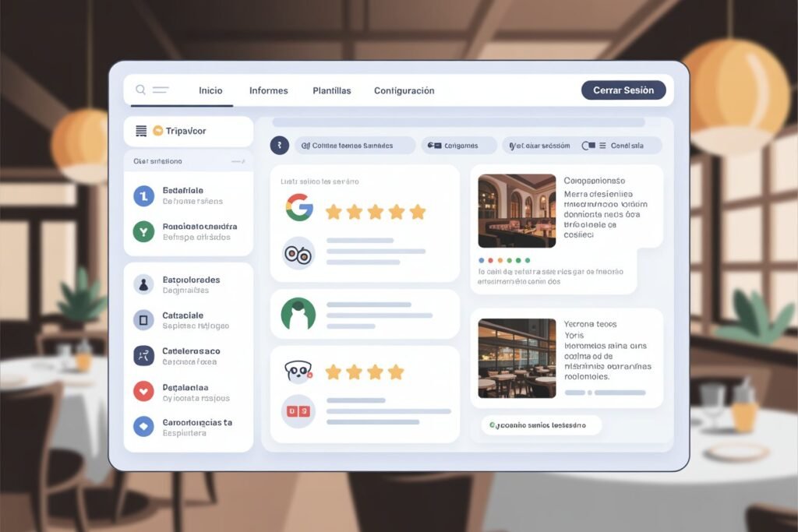
Task: Toggle the switch in the rightmost filter pill
Action: pos(588,146)
